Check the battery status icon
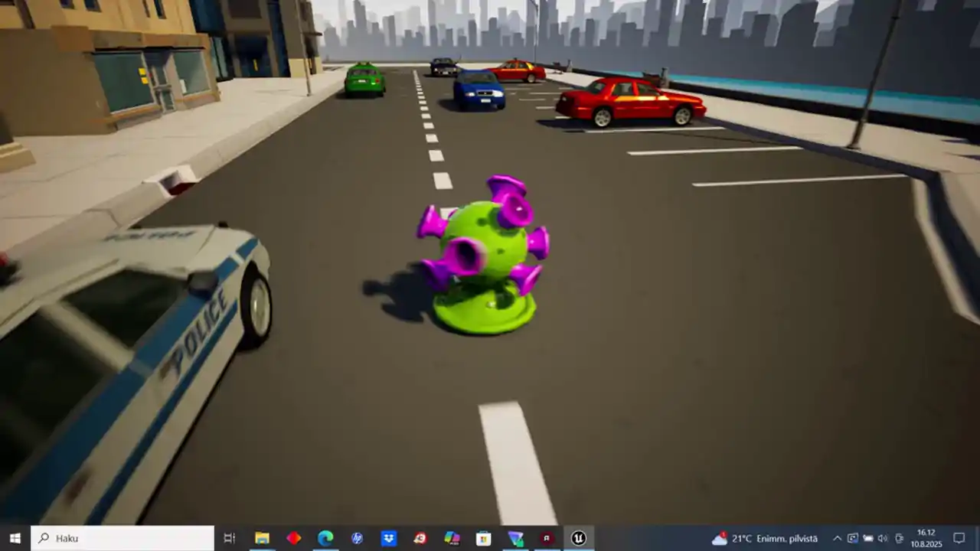 pyautogui.click(x=868, y=538)
